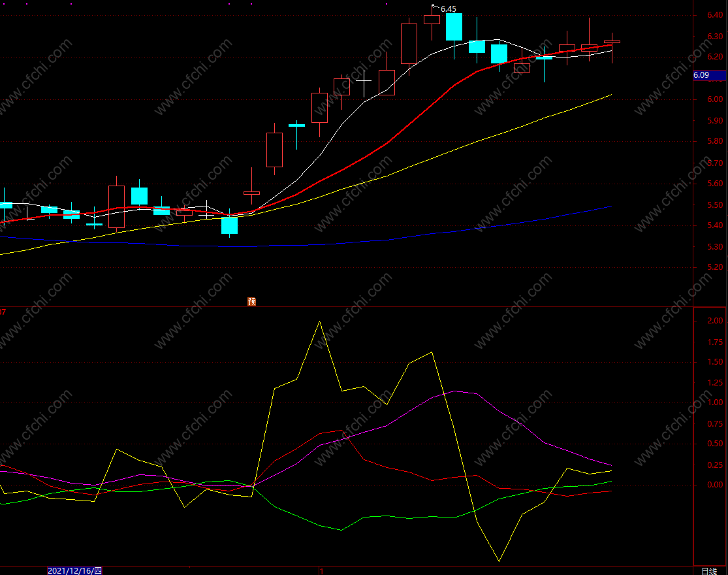Click the 1.50 indicator axis label
Screen dimensions: 728x575
pyautogui.click(x=715, y=362)
